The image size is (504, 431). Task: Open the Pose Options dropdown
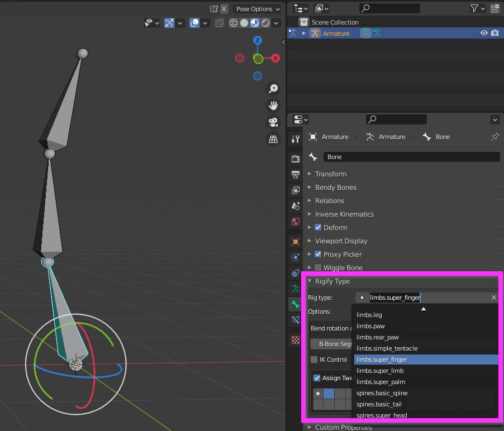click(x=256, y=9)
